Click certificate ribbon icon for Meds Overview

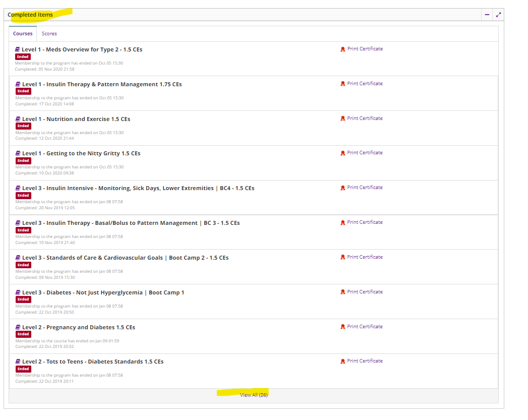tap(343, 49)
